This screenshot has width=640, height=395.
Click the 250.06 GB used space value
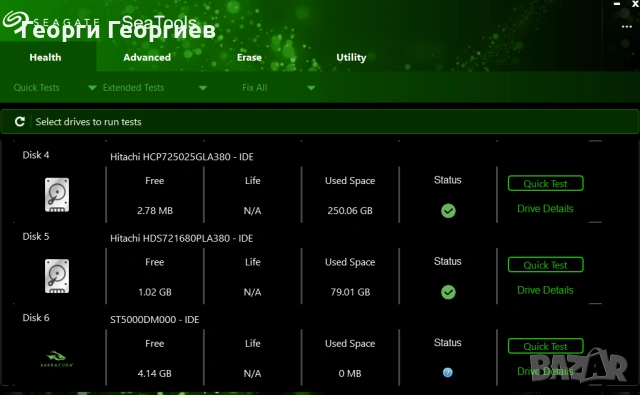pos(350,211)
